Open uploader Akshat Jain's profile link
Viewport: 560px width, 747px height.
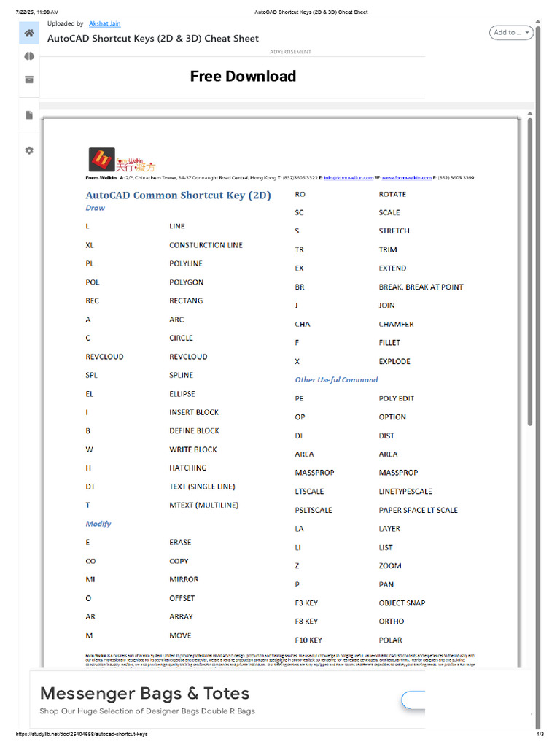pyautogui.click(x=105, y=23)
